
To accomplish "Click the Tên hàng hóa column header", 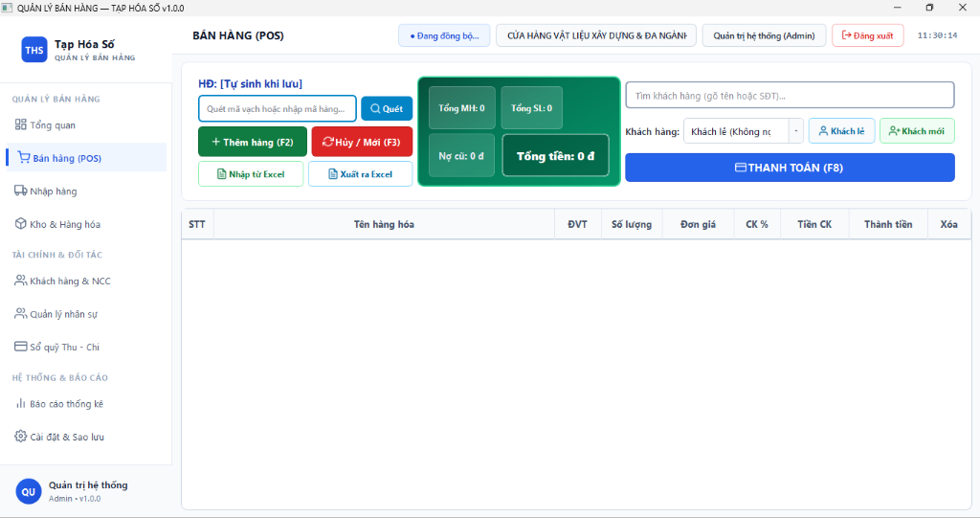I will [x=384, y=224].
